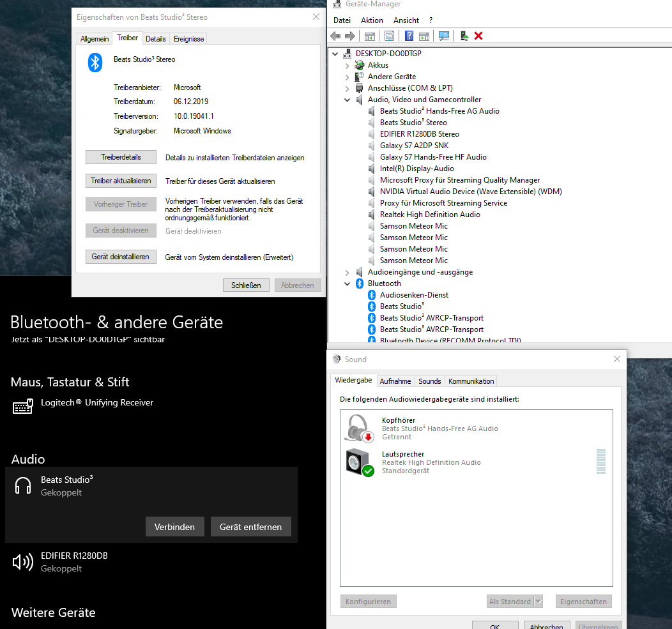This screenshot has width=672, height=629.
Task: Click icon of Intel(R) Display-Audio entry
Action: click(372, 169)
